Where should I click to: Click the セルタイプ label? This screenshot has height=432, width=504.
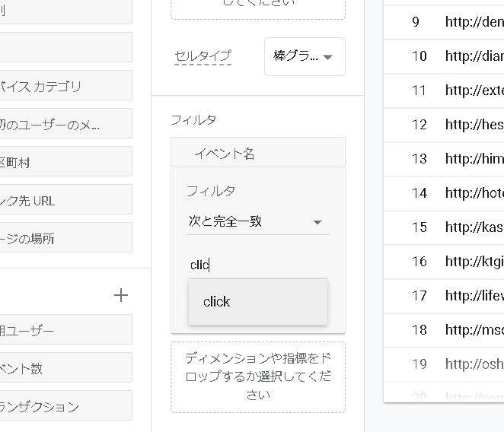tap(203, 56)
